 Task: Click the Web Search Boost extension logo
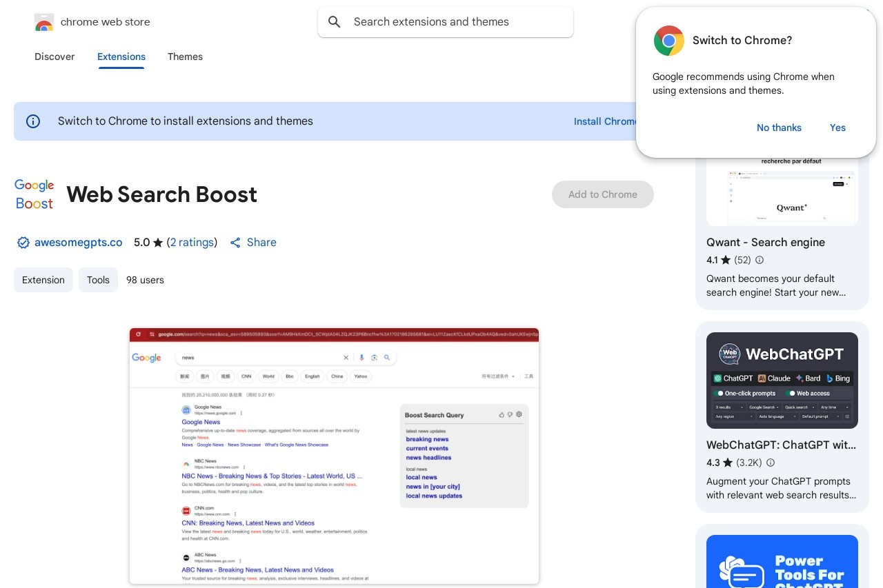pos(34,194)
